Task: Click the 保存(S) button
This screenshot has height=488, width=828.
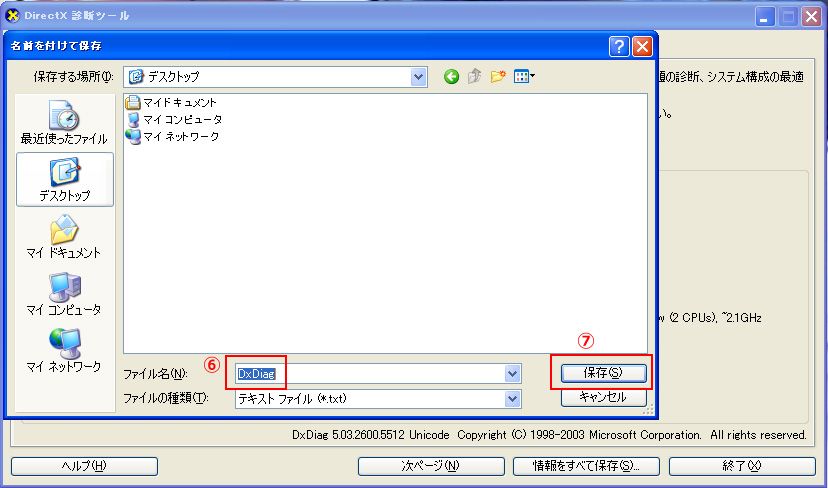Action: (604, 373)
